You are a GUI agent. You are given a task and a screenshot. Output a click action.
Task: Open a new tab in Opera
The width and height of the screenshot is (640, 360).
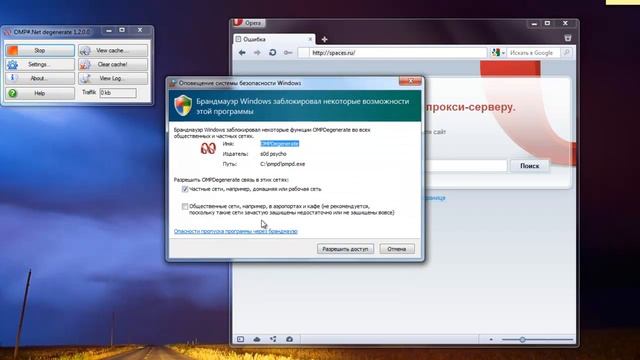click(x=324, y=39)
